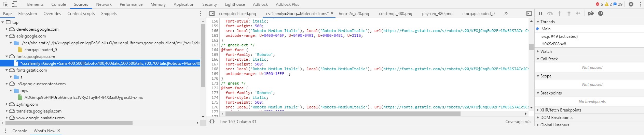
Task: Toggle pause on exceptions
Action: pyautogui.click(x=601, y=13)
